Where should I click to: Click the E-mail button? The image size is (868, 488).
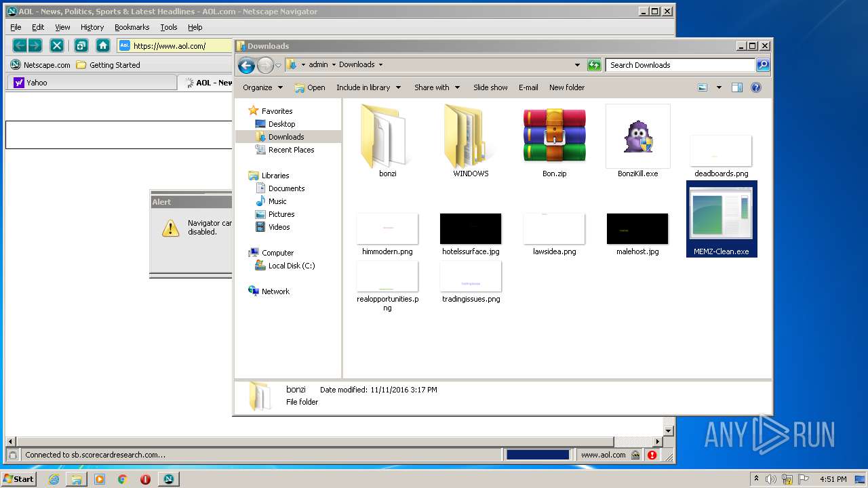528,87
